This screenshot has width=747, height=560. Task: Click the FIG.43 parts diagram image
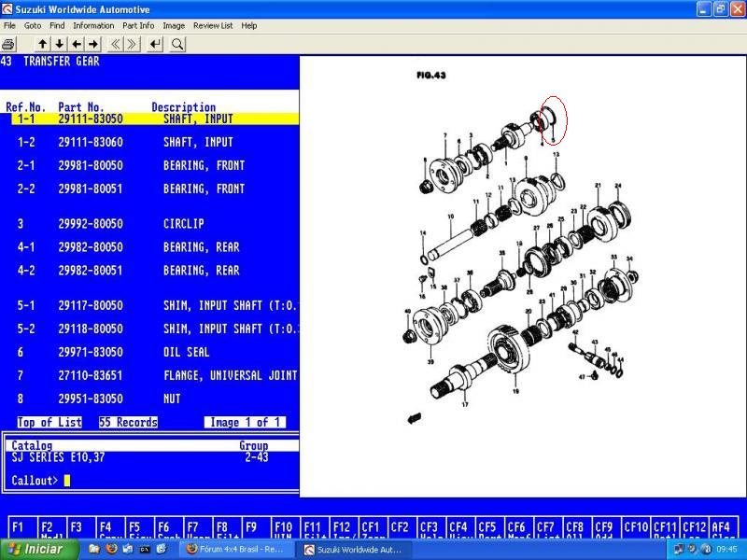pos(522,276)
